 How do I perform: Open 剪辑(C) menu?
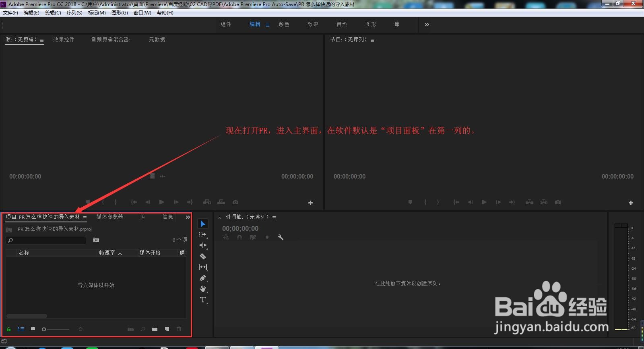pos(53,13)
